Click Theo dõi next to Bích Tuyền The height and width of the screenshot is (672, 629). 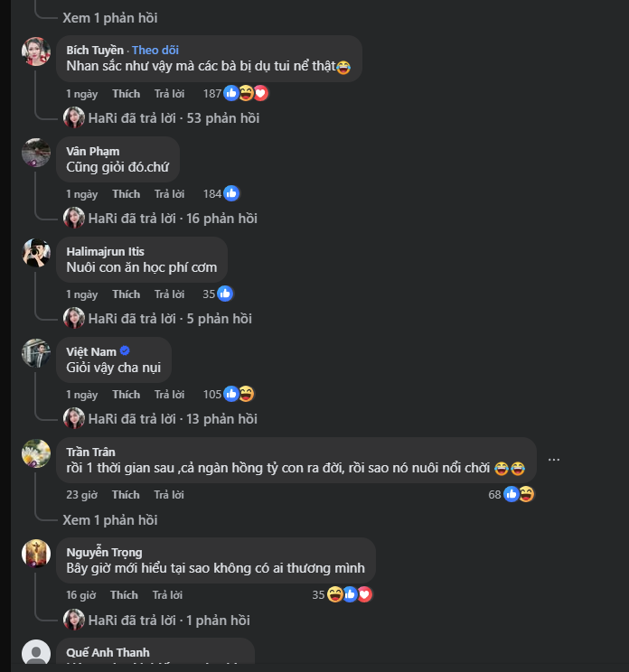point(155,50)
